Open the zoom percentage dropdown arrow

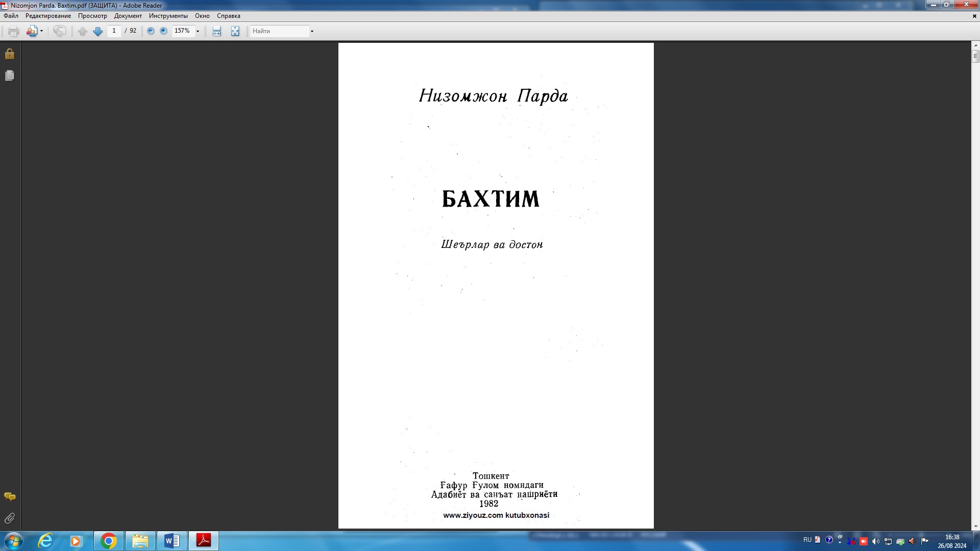point(198,31)
